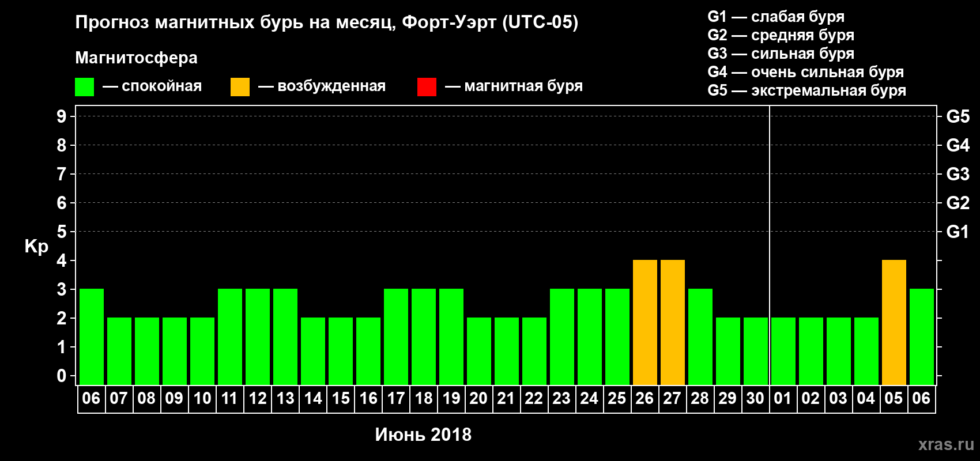Click date label 21 on axis
The width and height of the screenshot is (980, 461).
pyautogui.click(x=506, y=399)
